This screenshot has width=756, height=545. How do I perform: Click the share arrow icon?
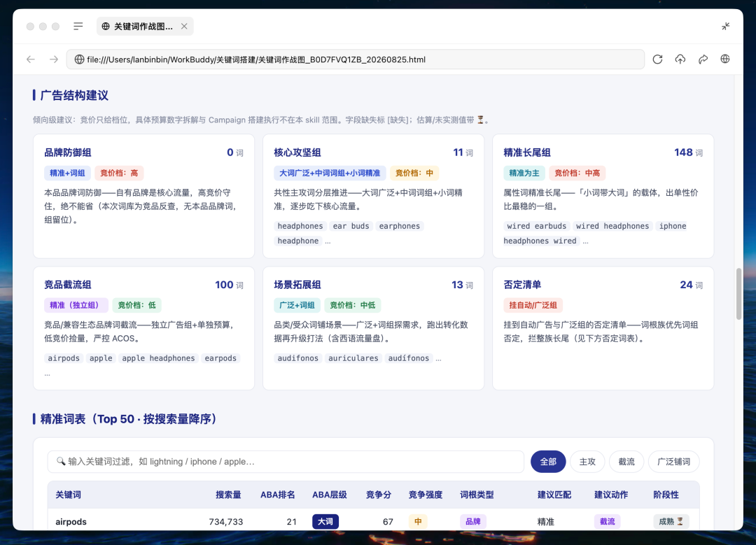703,59
